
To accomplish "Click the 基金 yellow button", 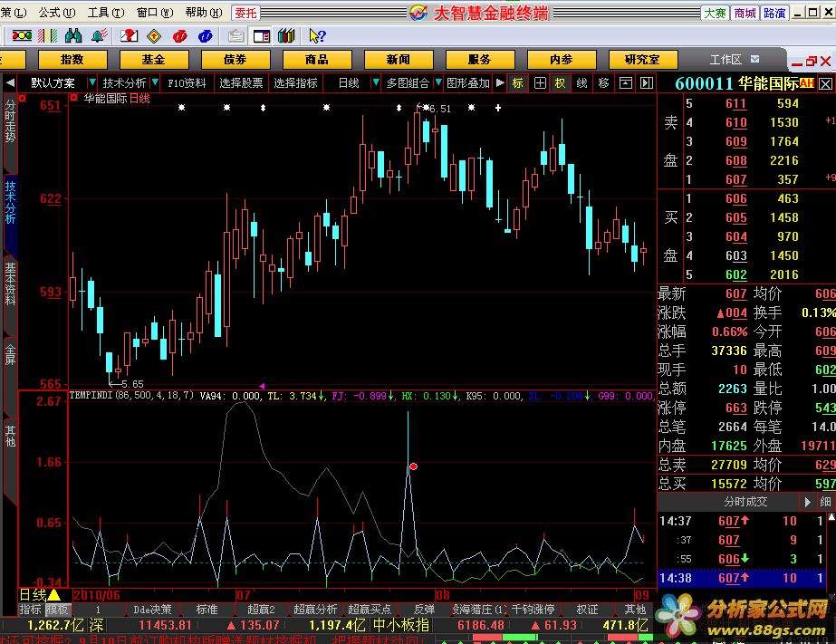I will click(154, 60).
